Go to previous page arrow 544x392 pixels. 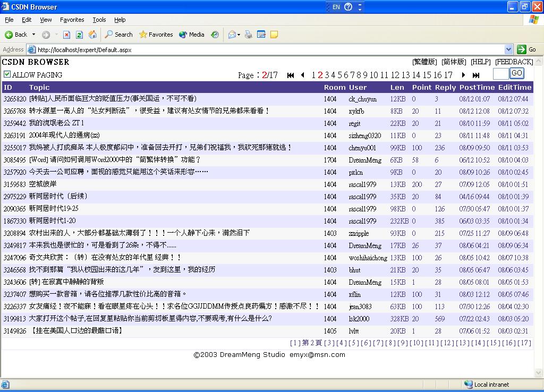pyautogui.click(x=302, y=75)
